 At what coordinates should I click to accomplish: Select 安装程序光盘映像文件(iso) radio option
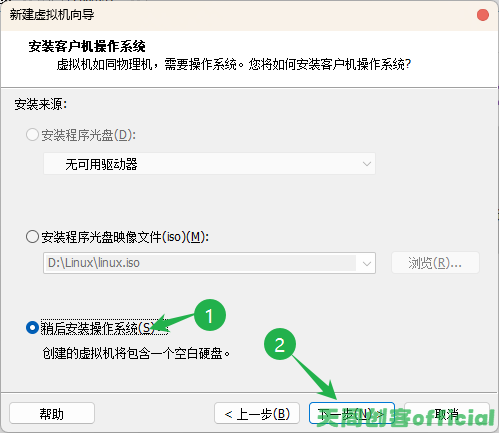(32, 237)
